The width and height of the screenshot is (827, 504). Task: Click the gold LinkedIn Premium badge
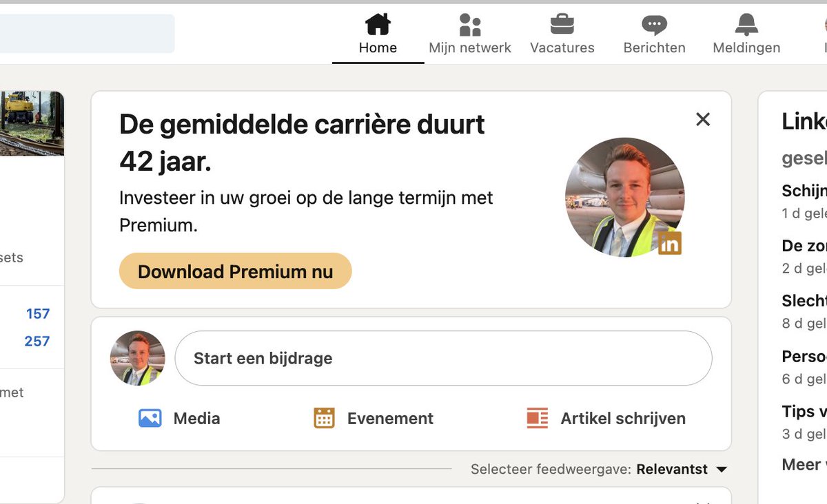pos(670,243)
